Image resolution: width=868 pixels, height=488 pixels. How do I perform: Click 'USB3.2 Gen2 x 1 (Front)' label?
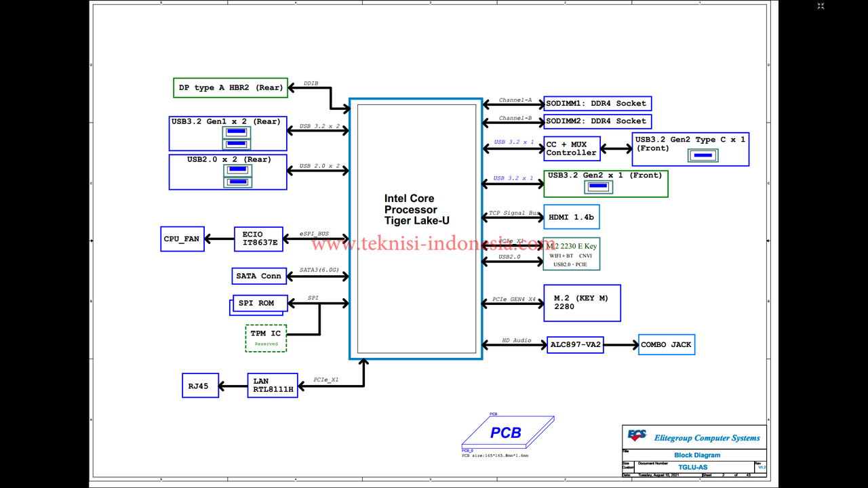pyautogui.click(x=605, y=176)
